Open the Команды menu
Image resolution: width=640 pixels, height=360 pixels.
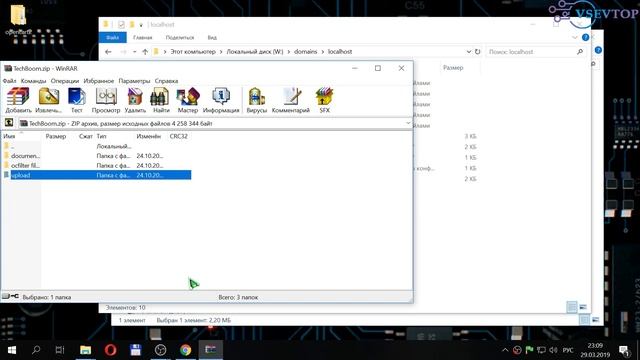point(33,81)
